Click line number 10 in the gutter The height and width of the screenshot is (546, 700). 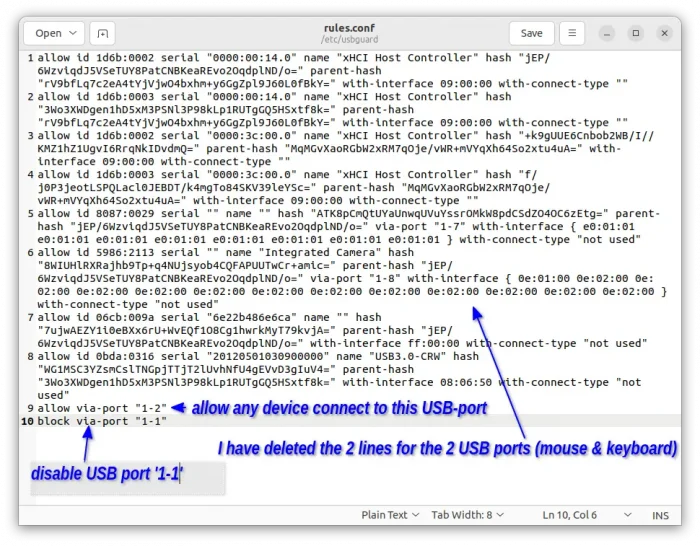click(x=28, y=421)
